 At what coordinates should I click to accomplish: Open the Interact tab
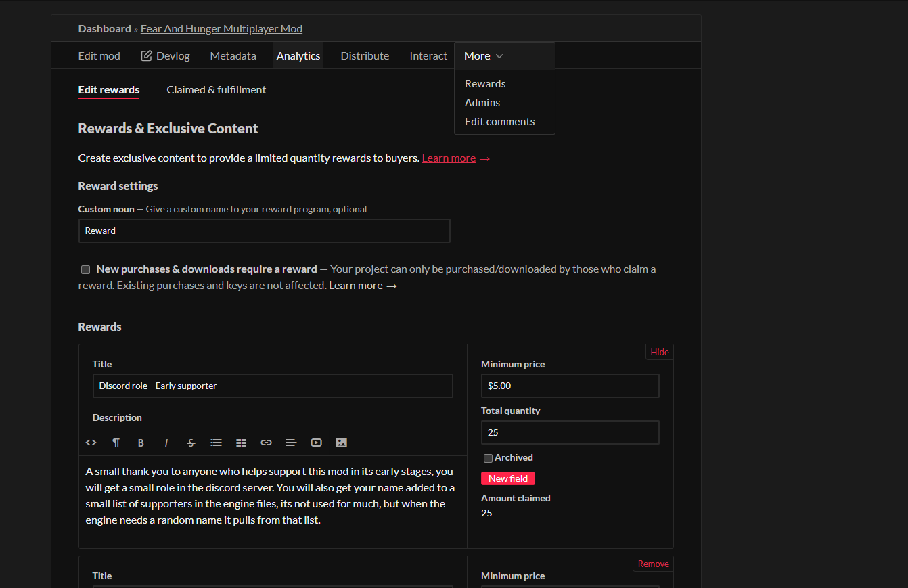click(428, 56)
